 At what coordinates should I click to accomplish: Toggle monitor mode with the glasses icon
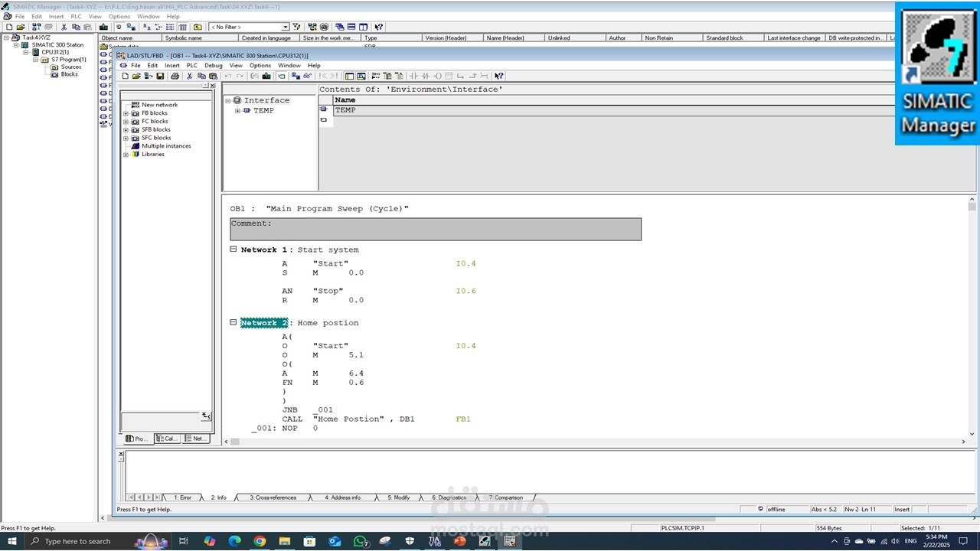308,76
